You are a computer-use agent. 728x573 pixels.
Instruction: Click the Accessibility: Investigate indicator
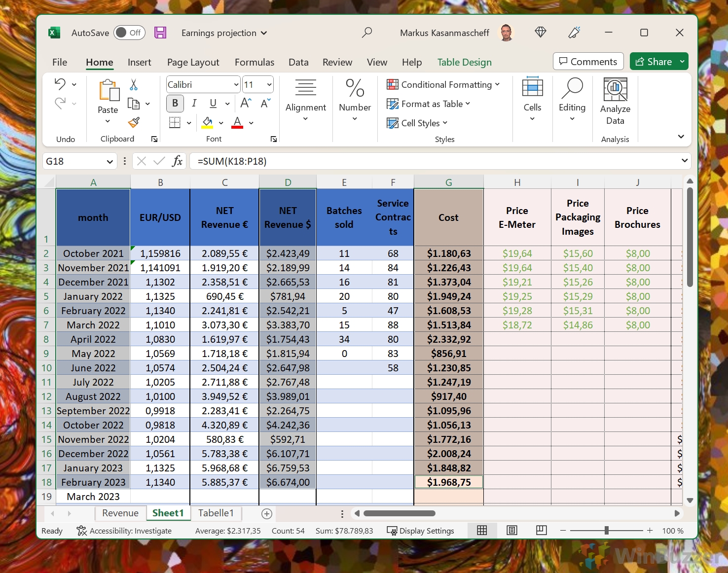124,531
